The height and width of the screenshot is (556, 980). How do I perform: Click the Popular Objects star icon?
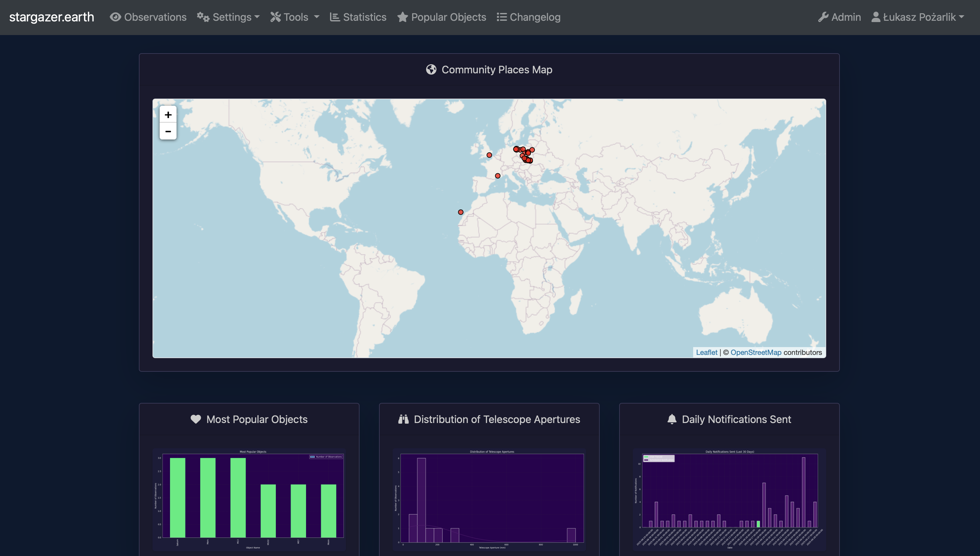402,17
